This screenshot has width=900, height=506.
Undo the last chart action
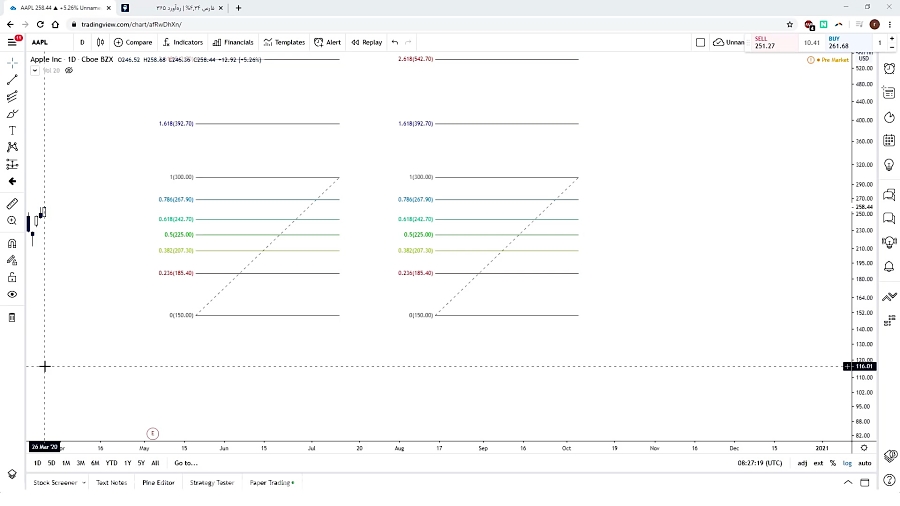395,42
